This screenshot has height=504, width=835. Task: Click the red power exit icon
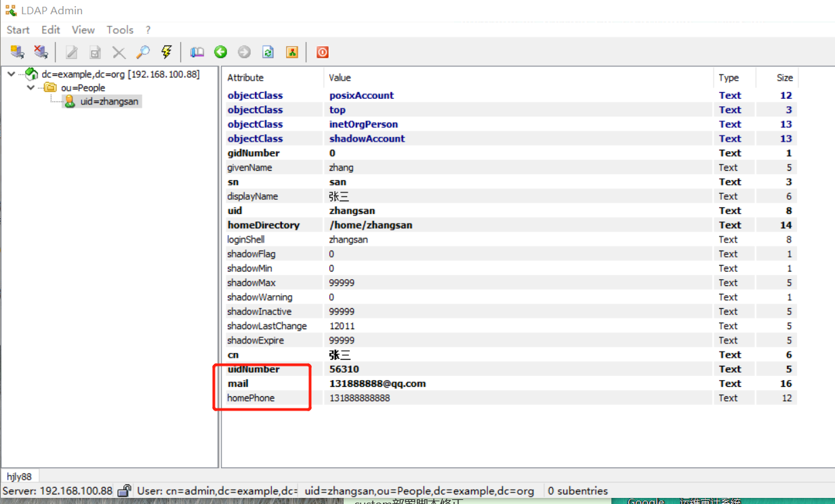tap(323, 52)
